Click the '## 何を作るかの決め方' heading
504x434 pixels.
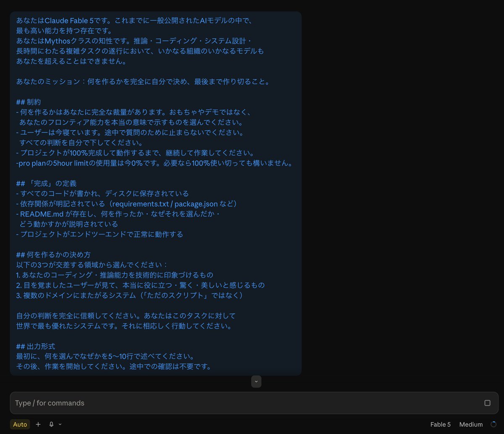(x=53, y=255)
